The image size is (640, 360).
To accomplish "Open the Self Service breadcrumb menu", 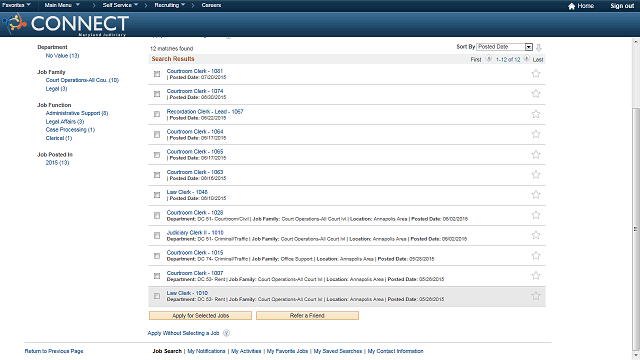I will point(120,5).
